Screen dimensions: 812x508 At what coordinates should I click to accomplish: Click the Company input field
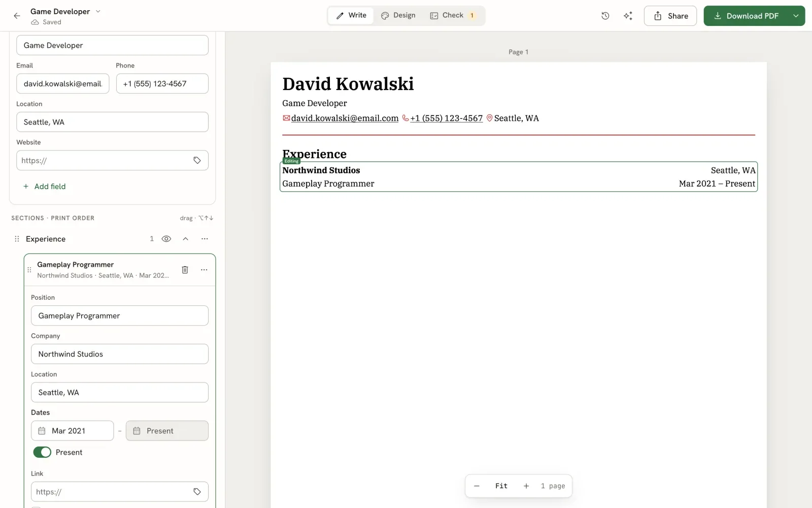pyautogui.click(x=120, y=354)
